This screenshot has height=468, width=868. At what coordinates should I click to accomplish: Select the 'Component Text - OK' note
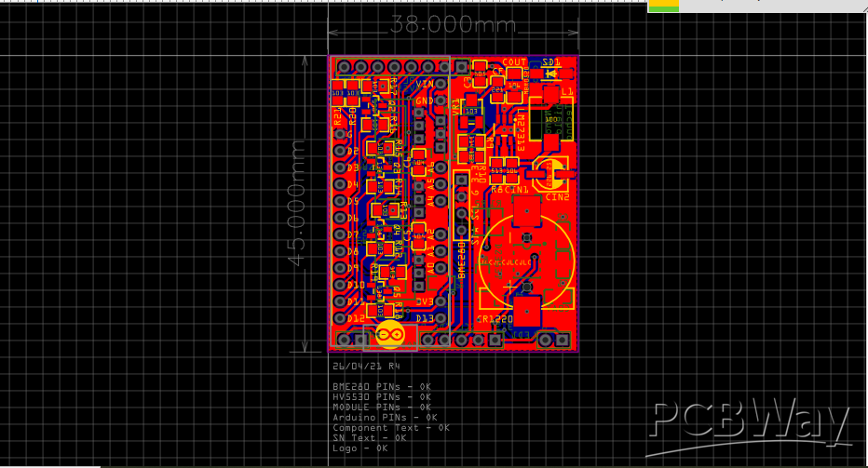click(391, 428)
